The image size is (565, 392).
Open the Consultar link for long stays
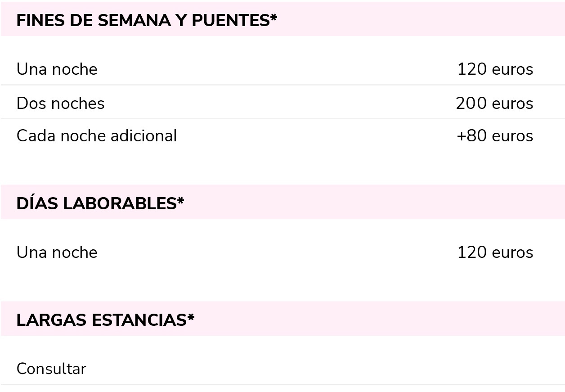point(51,369)
